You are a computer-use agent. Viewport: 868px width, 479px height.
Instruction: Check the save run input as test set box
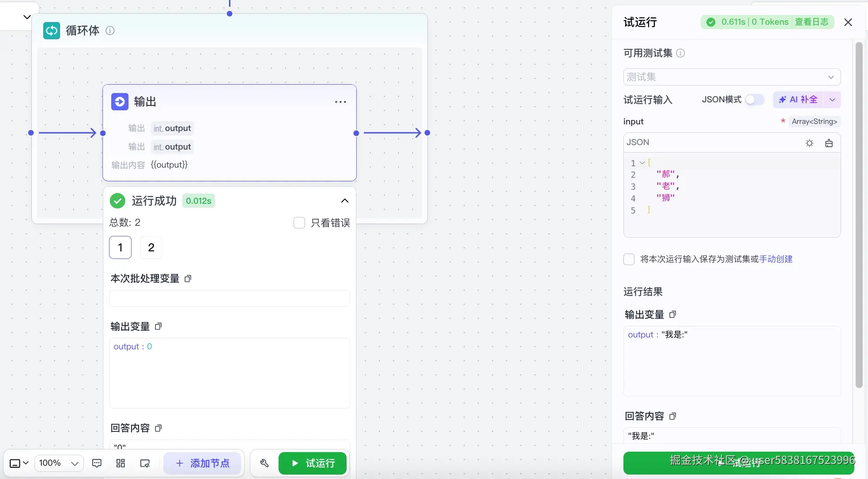[x=629, y=259]
